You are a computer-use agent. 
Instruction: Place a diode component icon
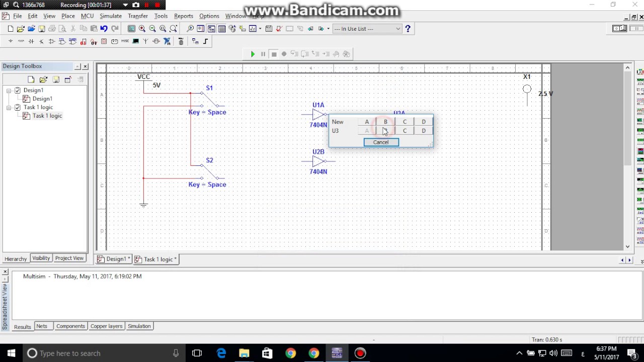(31, 41)
